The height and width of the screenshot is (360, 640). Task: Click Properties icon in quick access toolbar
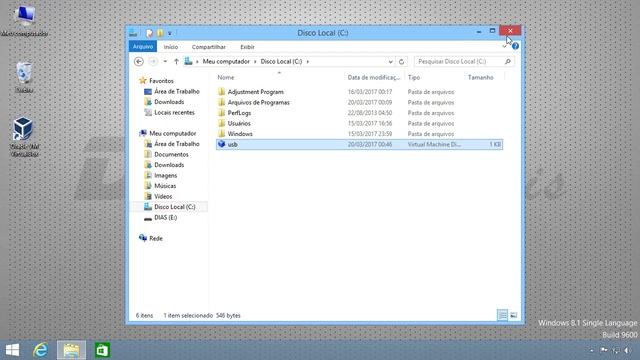(x=149, y=33)
